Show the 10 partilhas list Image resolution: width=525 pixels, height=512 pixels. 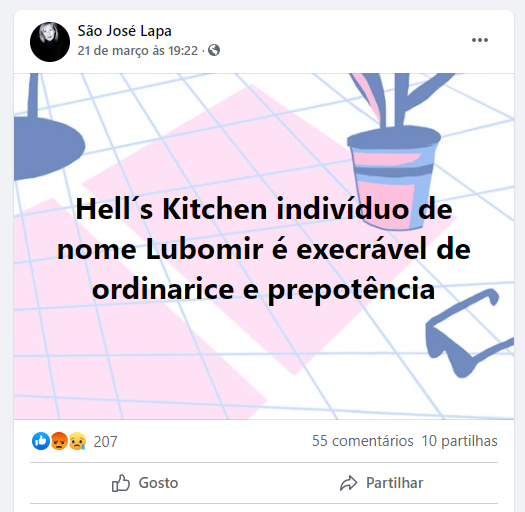click(459, 441)
